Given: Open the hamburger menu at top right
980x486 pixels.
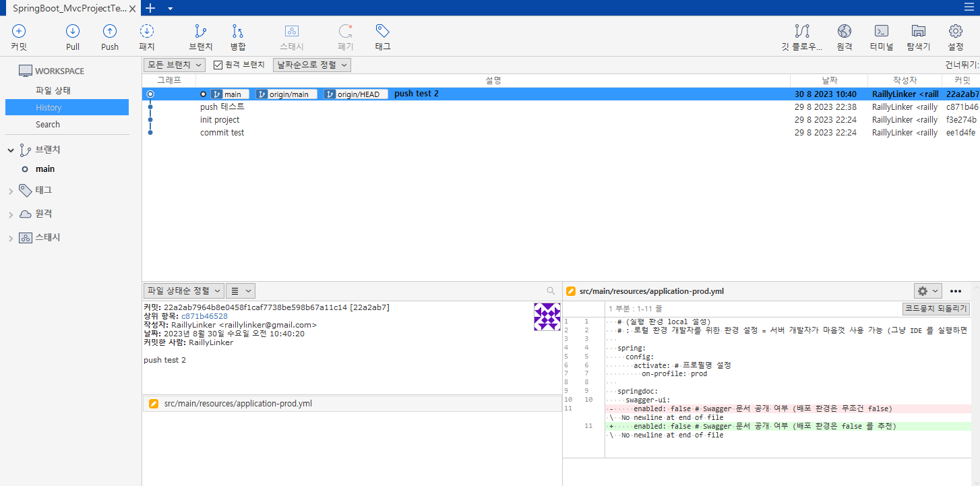Looking at the screenshot, I should pyautogui.click(x=969, y=7).
